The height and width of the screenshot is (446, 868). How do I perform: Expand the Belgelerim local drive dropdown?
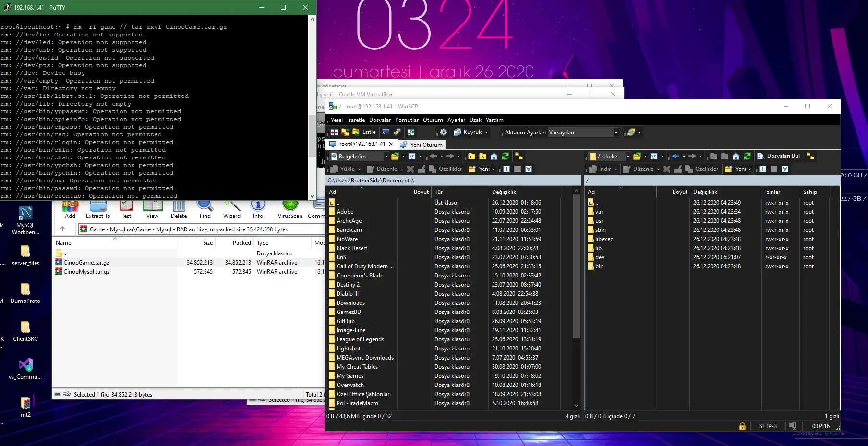click(x=386, y=157)
